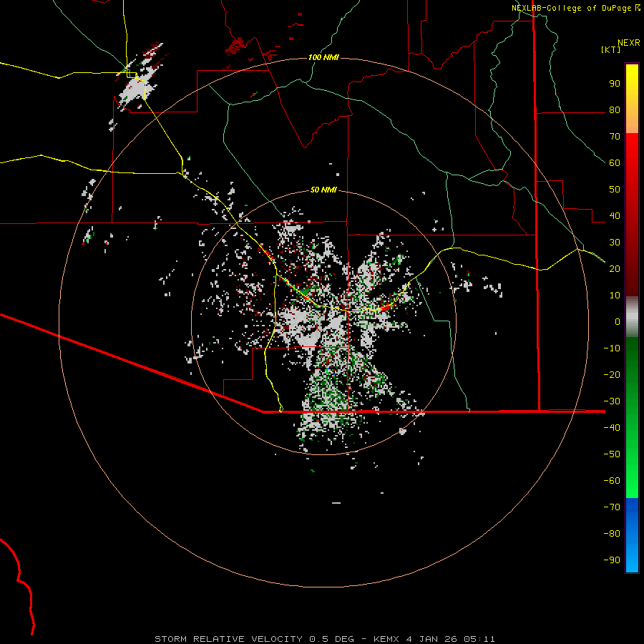
Task: Click the 20 value on velocity scale
Action: point(615,269)
